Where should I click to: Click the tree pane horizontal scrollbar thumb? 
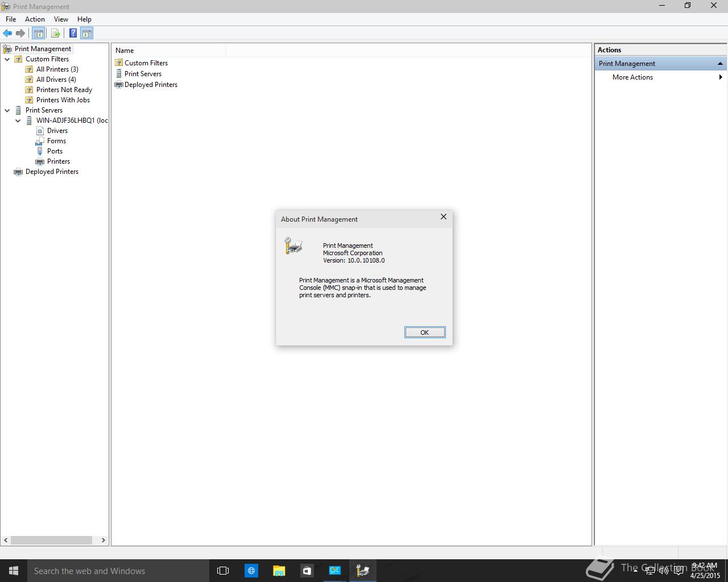(x=51, y=540)
